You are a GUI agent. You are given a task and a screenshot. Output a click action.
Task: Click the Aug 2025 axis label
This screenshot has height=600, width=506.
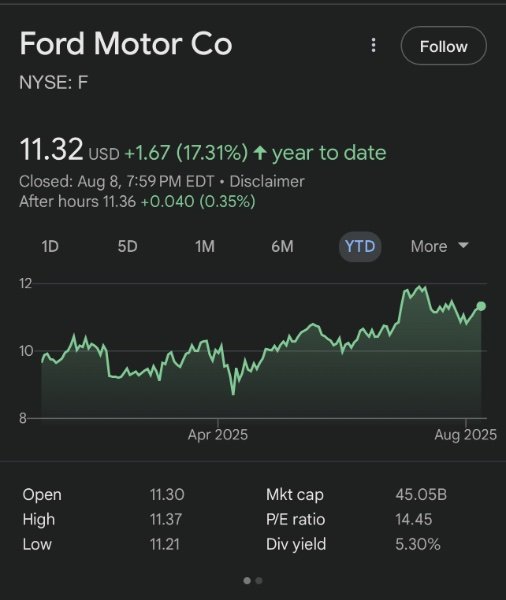[x=465, y=435]
